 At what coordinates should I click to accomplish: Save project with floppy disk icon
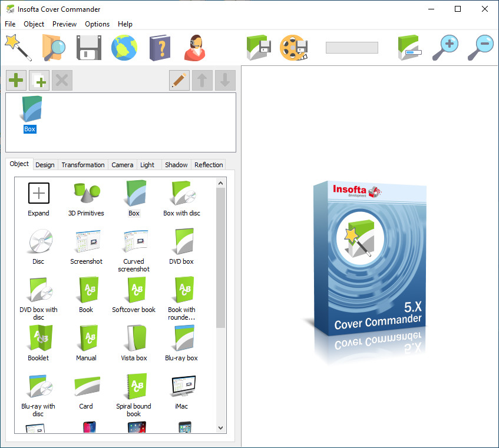tap(89, 48)
